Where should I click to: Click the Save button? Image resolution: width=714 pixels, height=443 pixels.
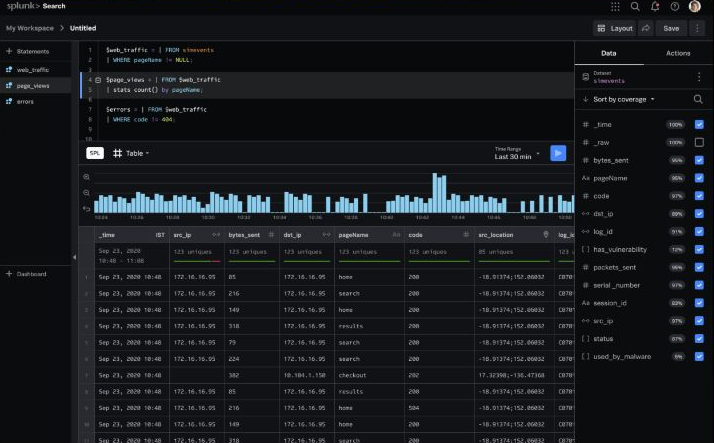pos(671,28)
